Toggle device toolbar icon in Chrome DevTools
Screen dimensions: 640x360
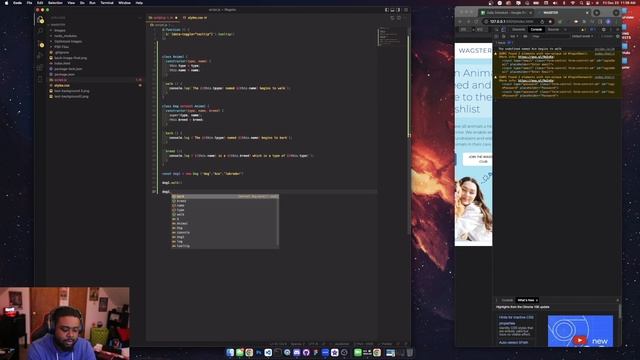click(x=503, y=29)
